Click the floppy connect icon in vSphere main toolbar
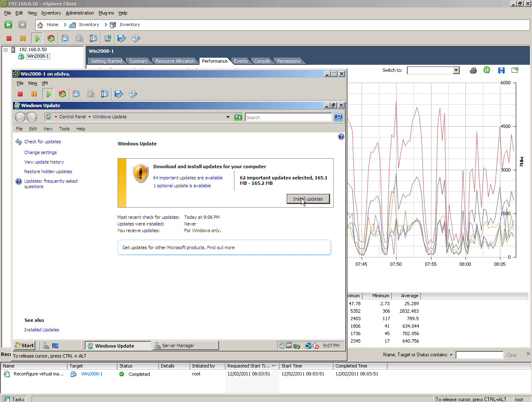 pos(122,38)
